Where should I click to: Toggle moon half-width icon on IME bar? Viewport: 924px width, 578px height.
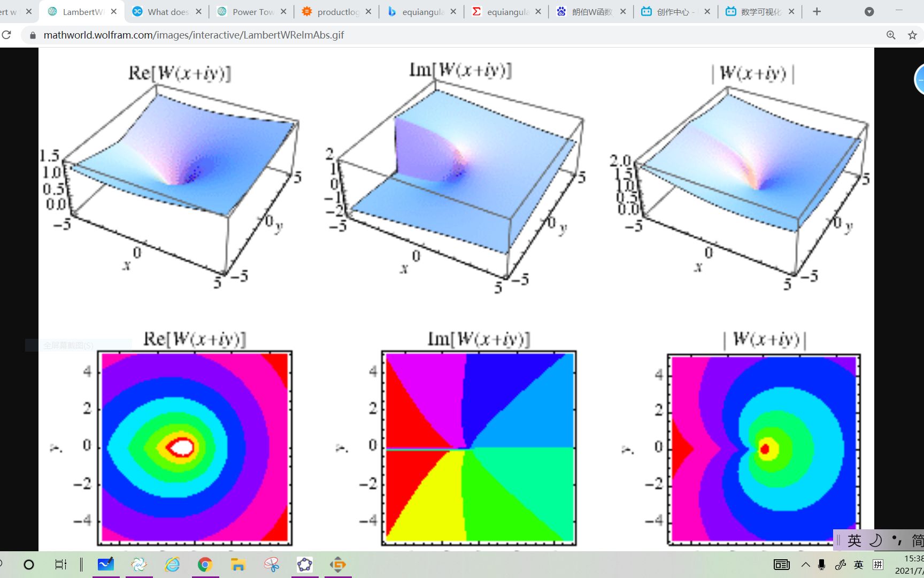(876, 541)
